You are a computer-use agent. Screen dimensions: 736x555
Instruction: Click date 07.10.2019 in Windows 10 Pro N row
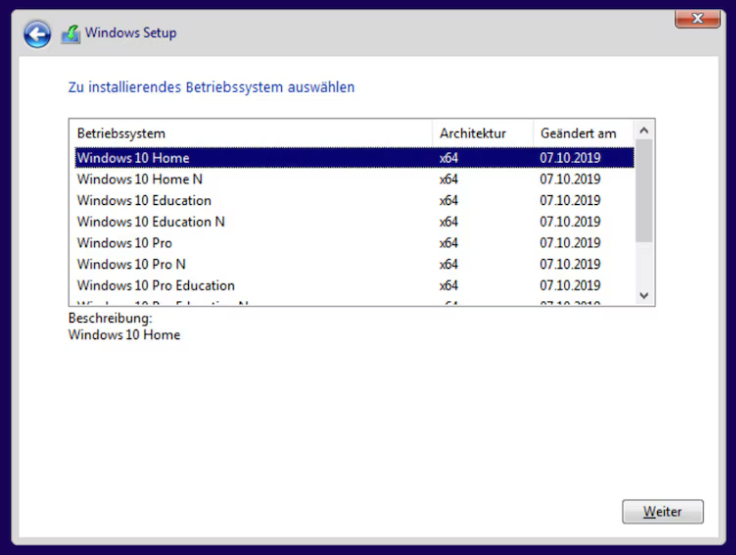570,264
